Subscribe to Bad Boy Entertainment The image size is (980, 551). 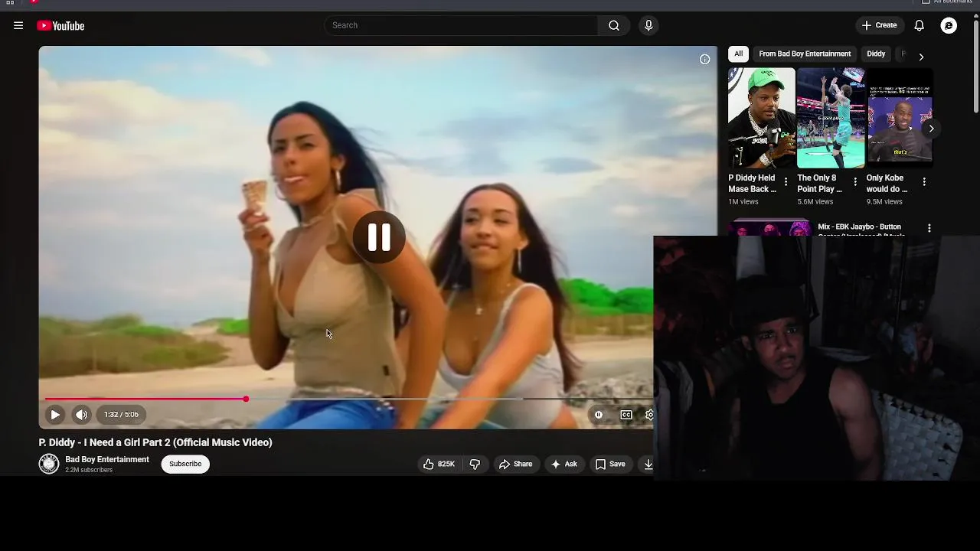(185, 464)
